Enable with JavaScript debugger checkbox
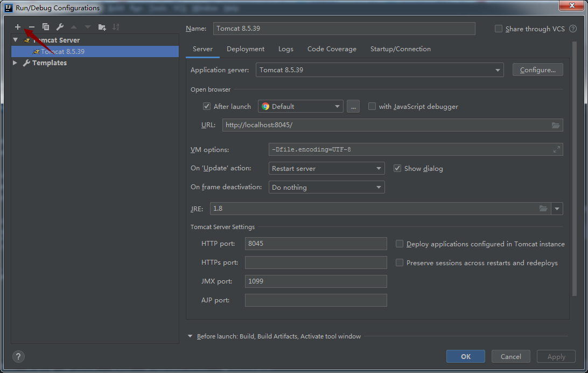Image resolution: width=588 pixels, height=373 pixels. [372, 106]
